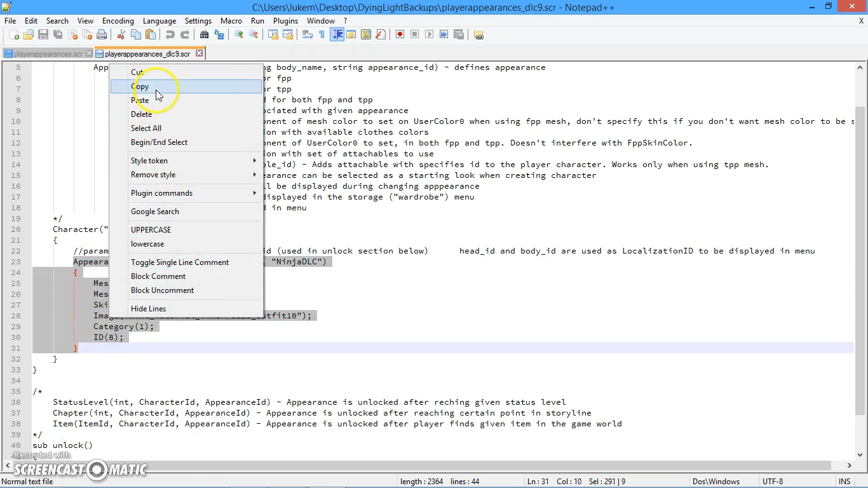The width and height of the screenshot is (868, 488).
Task: Click the synchronize horizontal scrolling icon
Action: [x=288, y=35]
